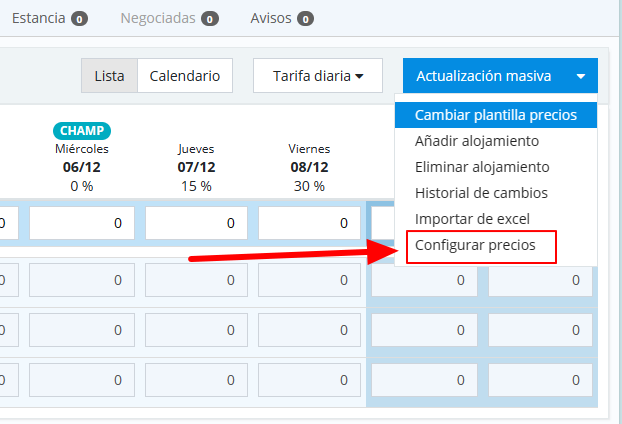Switch to Calendario view

pos(185,75)
